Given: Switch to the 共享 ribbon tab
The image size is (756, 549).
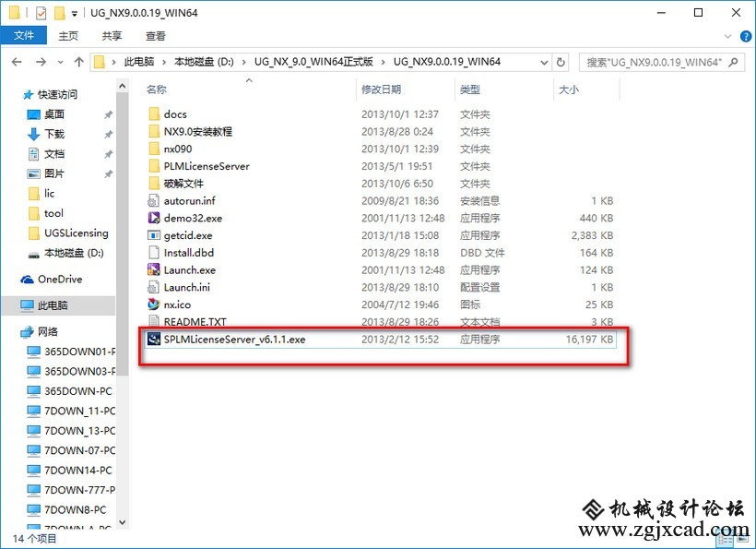Looking at the screenshot, I should click(112, 36).
